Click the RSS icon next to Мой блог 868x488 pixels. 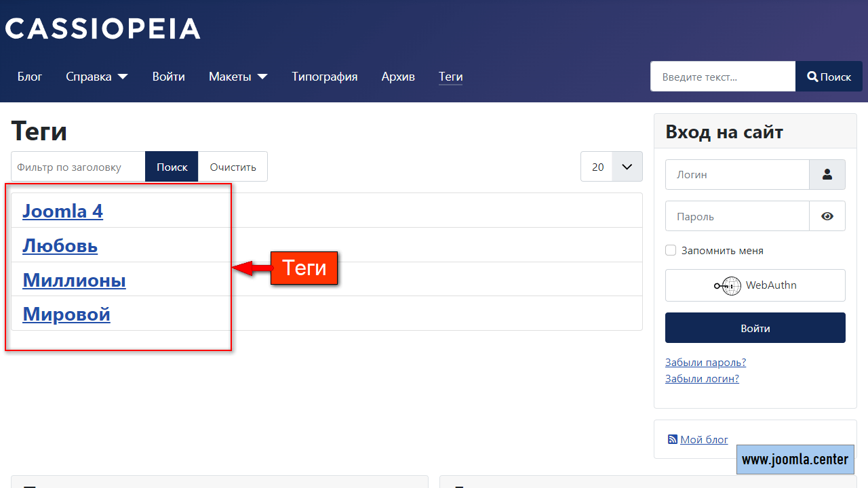coord(672,439)
